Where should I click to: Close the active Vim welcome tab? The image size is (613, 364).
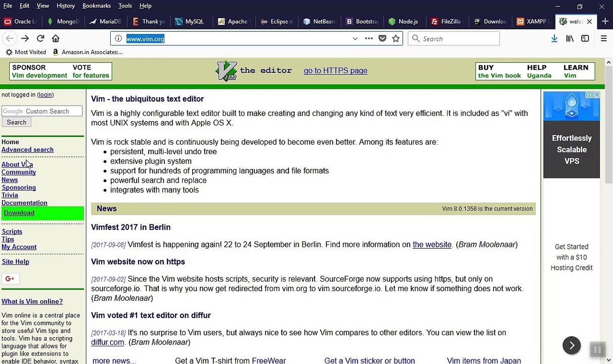pos(589,21)
